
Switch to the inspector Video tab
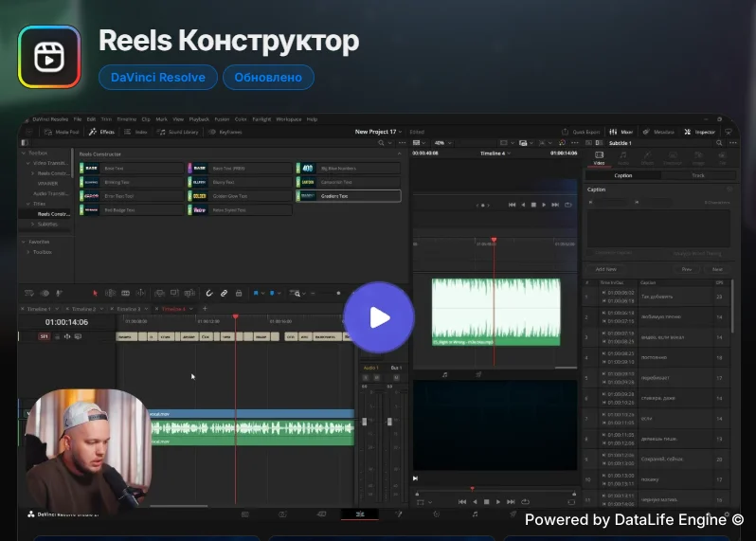600,157
